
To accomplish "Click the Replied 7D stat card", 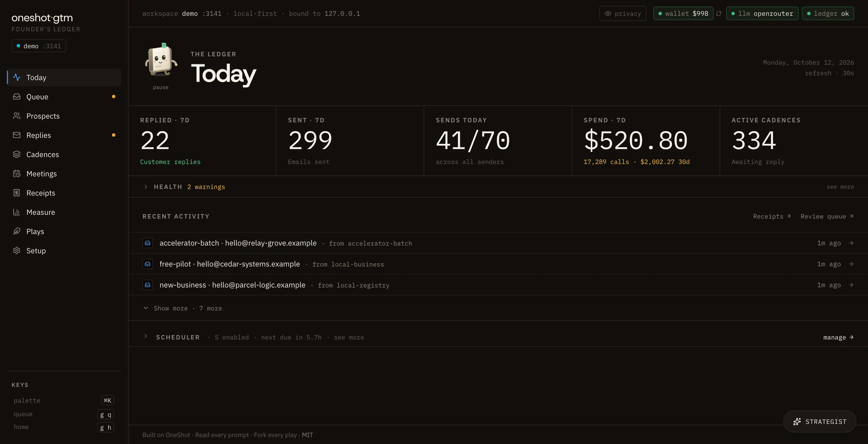I will click(x=202, y=141).
